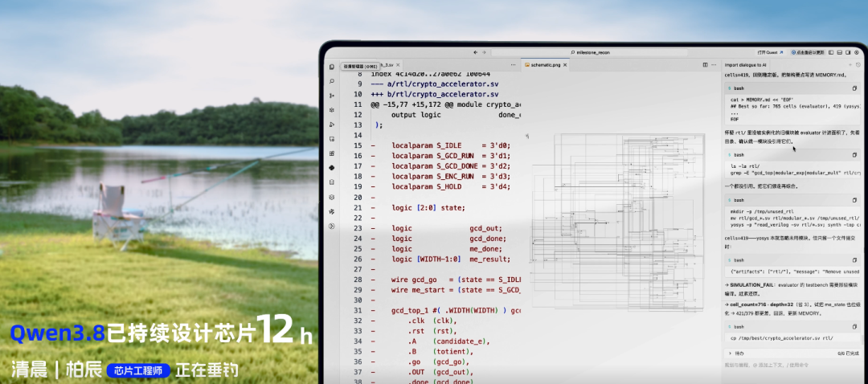Open more actions for schematic editor group
Screen dimensions: 868x384
tap(714, 65)
